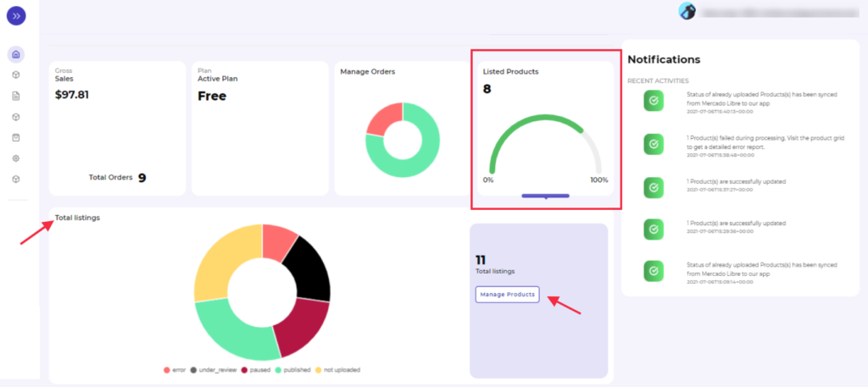The image size is (868, 387).
Task: Toggle the 'paused' legend entry
Action: tap(256, 370)
